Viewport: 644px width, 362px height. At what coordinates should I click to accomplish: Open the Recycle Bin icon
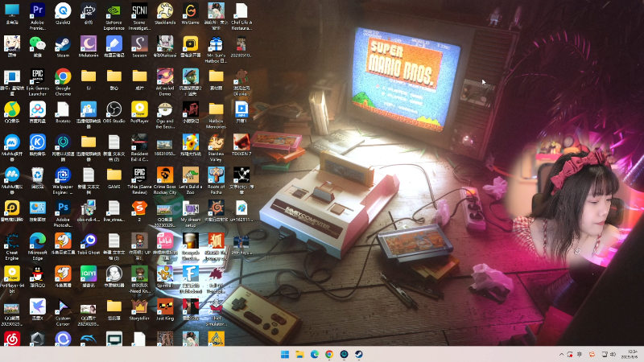click(37, 178)
